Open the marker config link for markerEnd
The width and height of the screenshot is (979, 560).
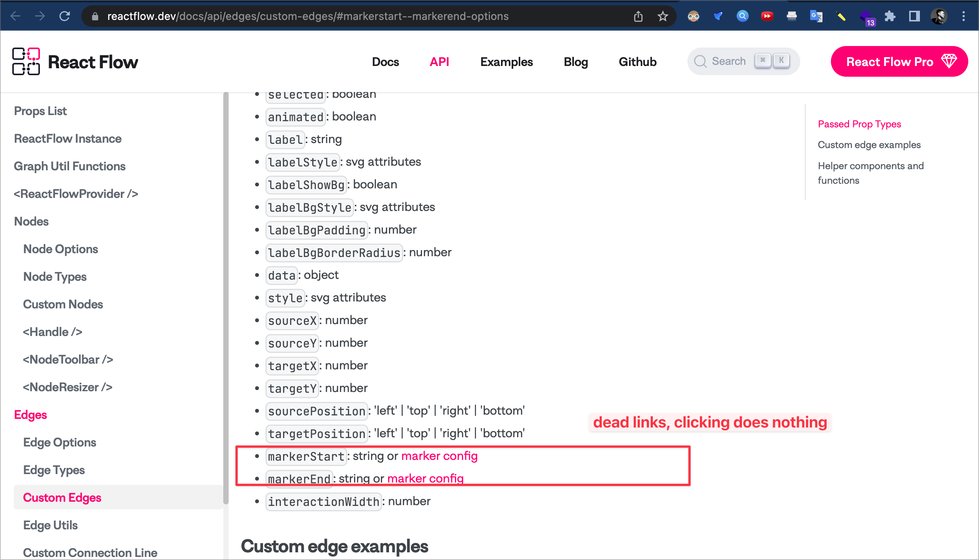point(426,478)
